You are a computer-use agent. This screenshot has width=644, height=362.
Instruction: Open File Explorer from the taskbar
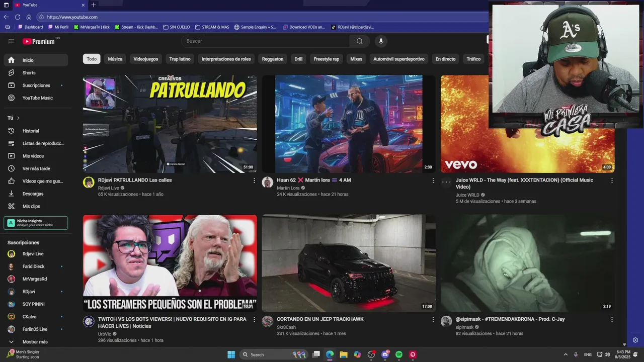coord(343,354)
